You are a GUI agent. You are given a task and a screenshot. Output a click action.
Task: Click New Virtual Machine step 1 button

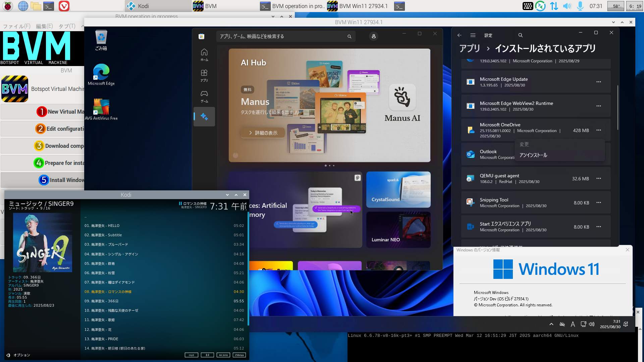(x=43, y=112)
